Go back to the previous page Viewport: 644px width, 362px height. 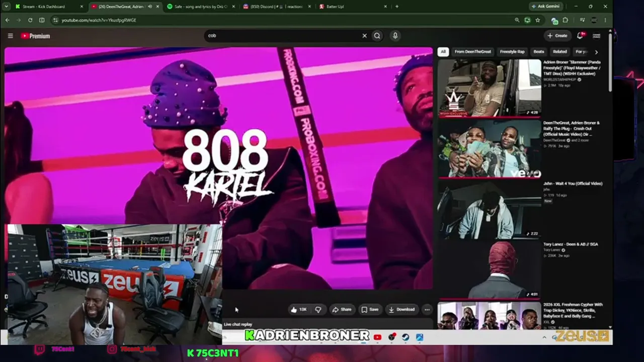coord(7,20)
